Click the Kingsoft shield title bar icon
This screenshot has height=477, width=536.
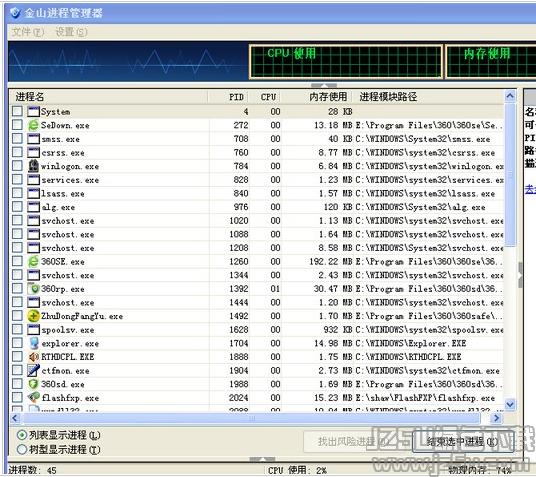click(15, 13)
